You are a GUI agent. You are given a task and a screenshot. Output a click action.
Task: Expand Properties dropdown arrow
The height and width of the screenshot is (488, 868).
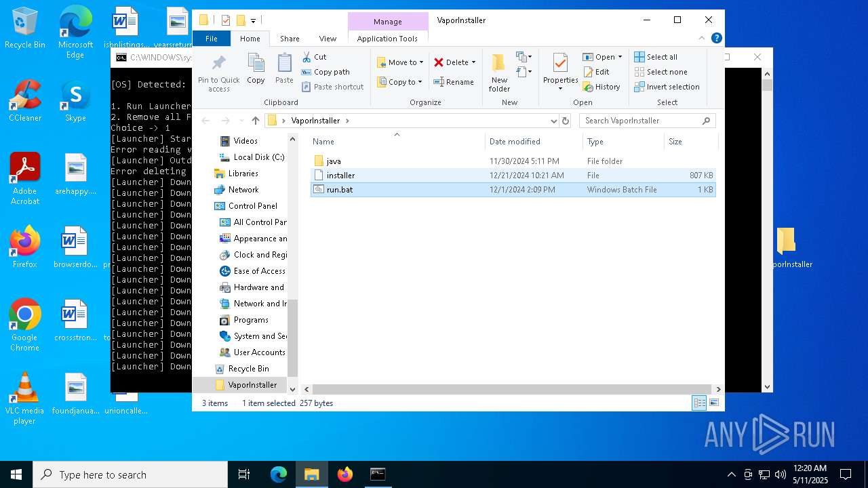click(560, 89)
